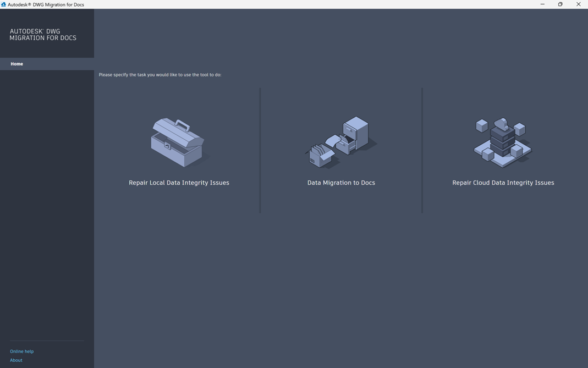Click divider between Repair Local and Data Migration
This screenshot has width=588, height=368.
point(260,150)
